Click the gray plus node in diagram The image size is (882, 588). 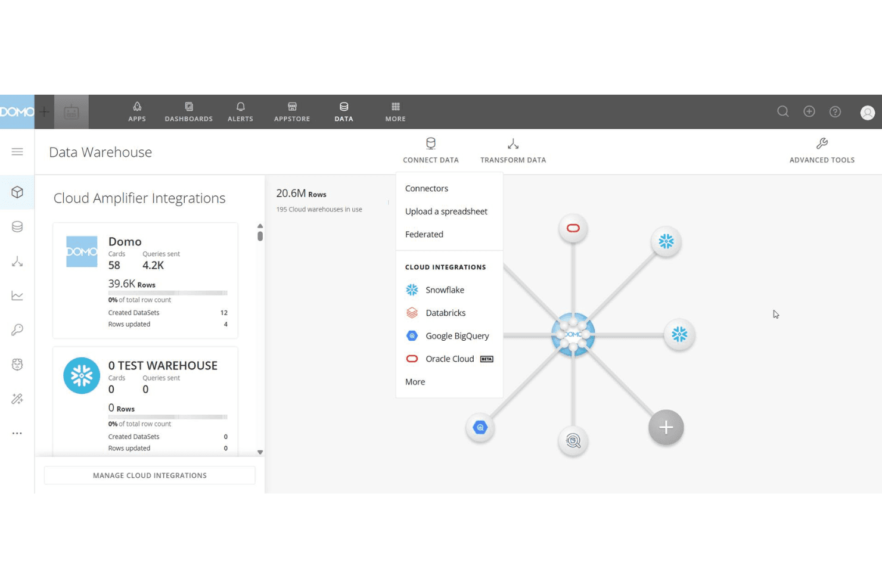(x=666, y=427)
